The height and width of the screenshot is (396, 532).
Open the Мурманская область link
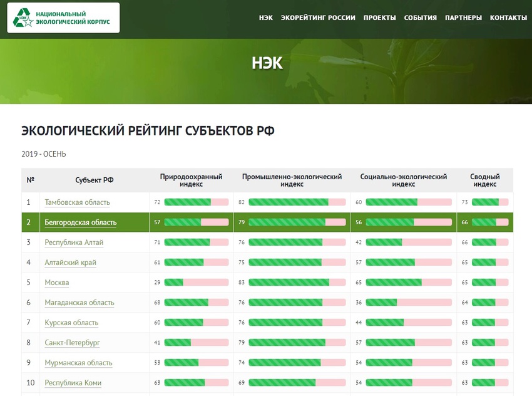pyautogui.click(x=78, y=363)
